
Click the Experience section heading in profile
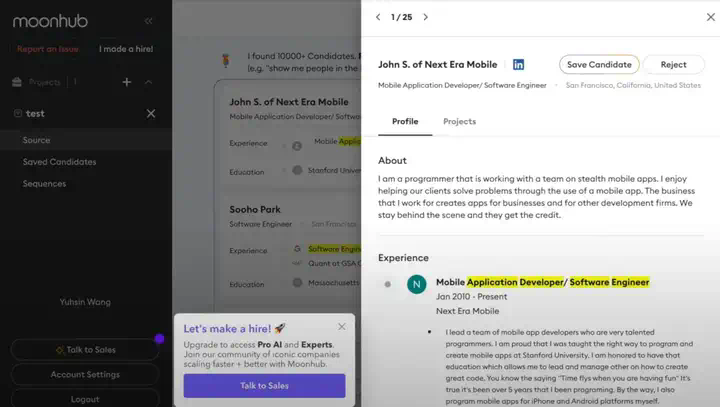[403, 258]
